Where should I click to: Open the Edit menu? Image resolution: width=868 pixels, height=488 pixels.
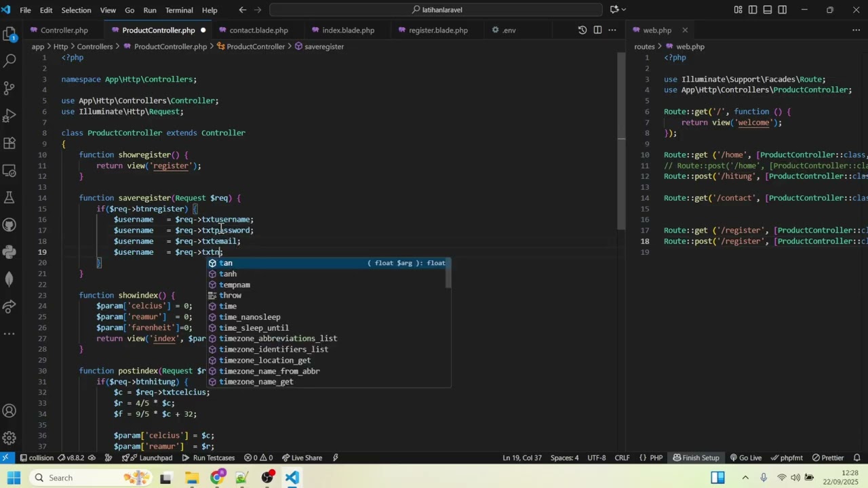pyautogui.click(x=46, y=10)
